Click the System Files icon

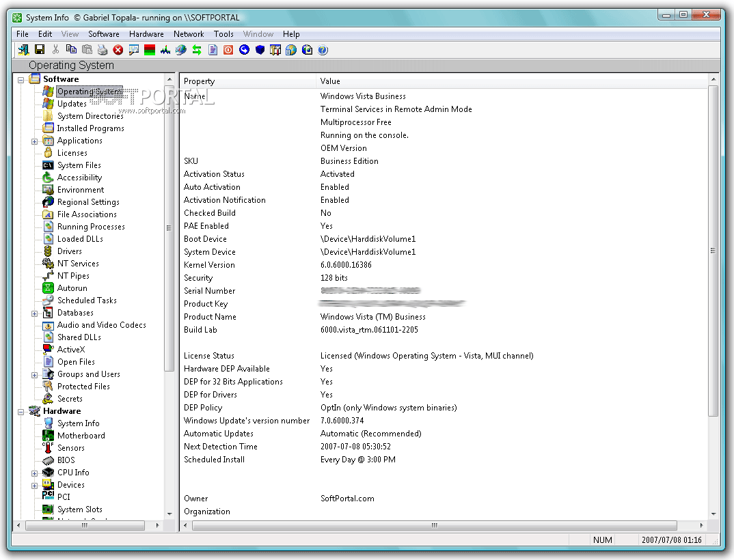[48, 165]
